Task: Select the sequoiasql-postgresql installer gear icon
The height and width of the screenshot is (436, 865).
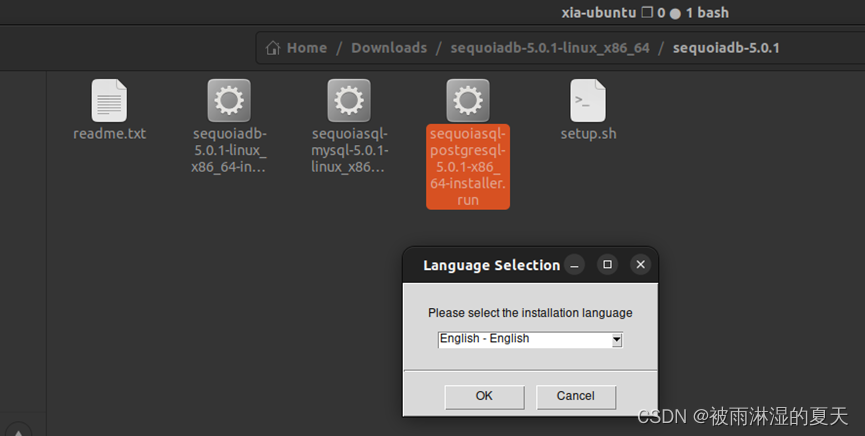Action: pos(468,100)
